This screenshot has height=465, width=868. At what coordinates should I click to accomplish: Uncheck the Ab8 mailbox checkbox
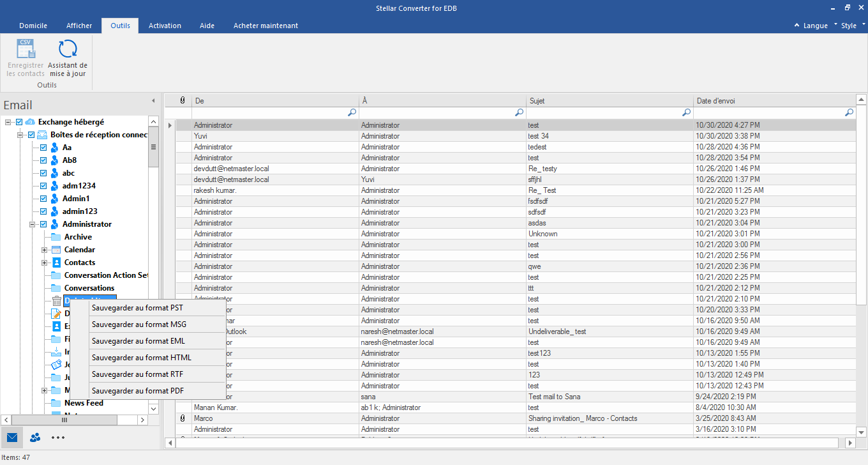point(43,160)
